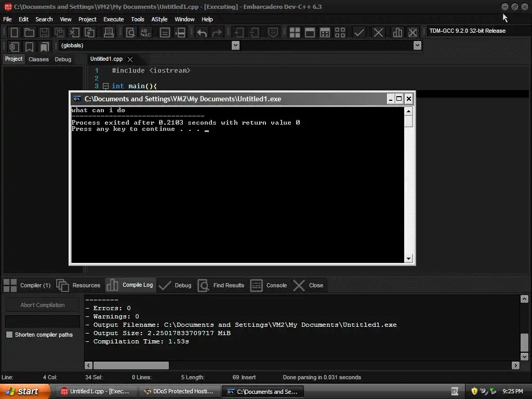Click the Find magnifier toolbar icon
This screenshot has width=532, height=399.
click(130, 33)
